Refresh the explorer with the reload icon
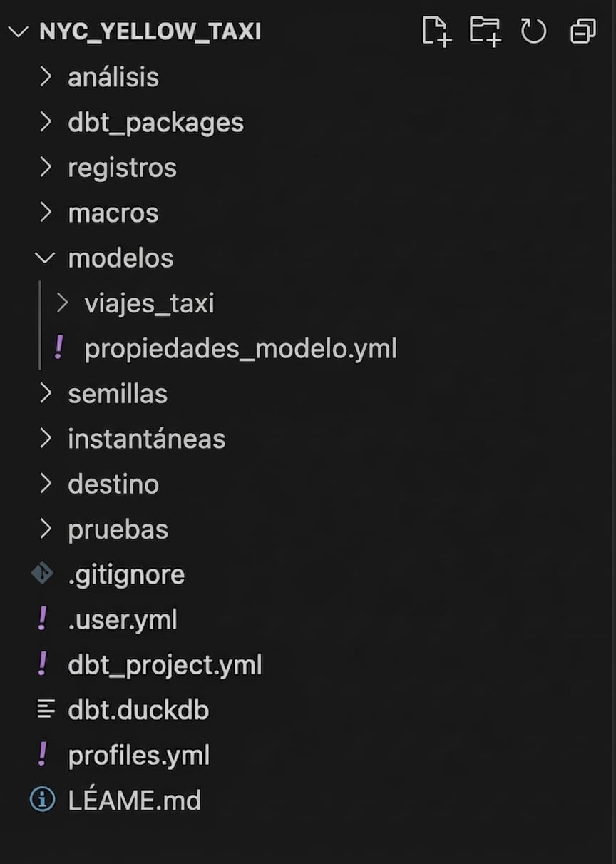This screenshot has width=616, height=864. [x=533, y=31]
